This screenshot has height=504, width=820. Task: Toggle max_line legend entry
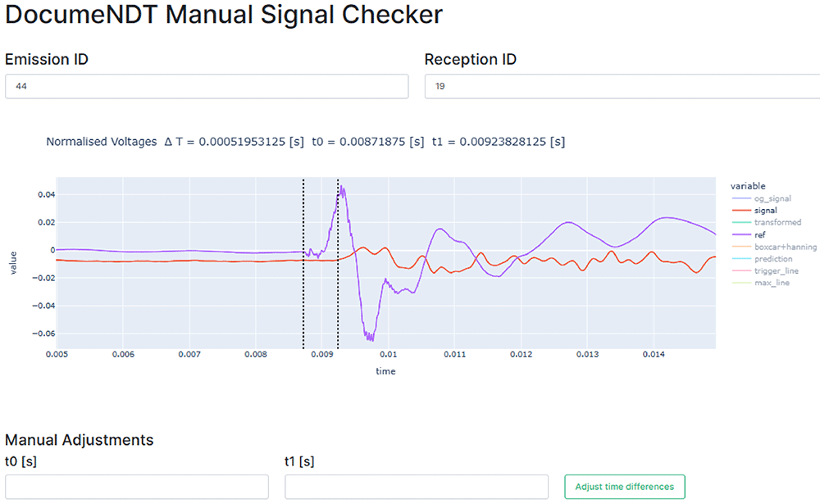point(761,283)
